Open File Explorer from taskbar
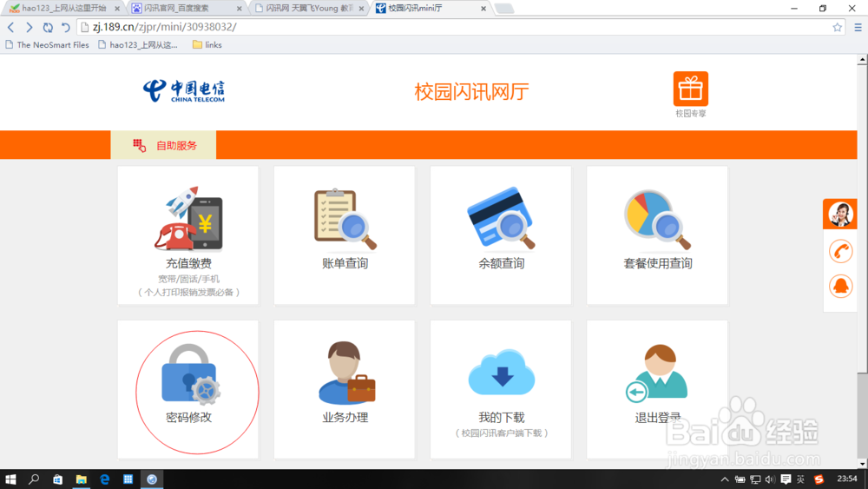The width and height of the screenshot is (868, 489). (82, 479)
